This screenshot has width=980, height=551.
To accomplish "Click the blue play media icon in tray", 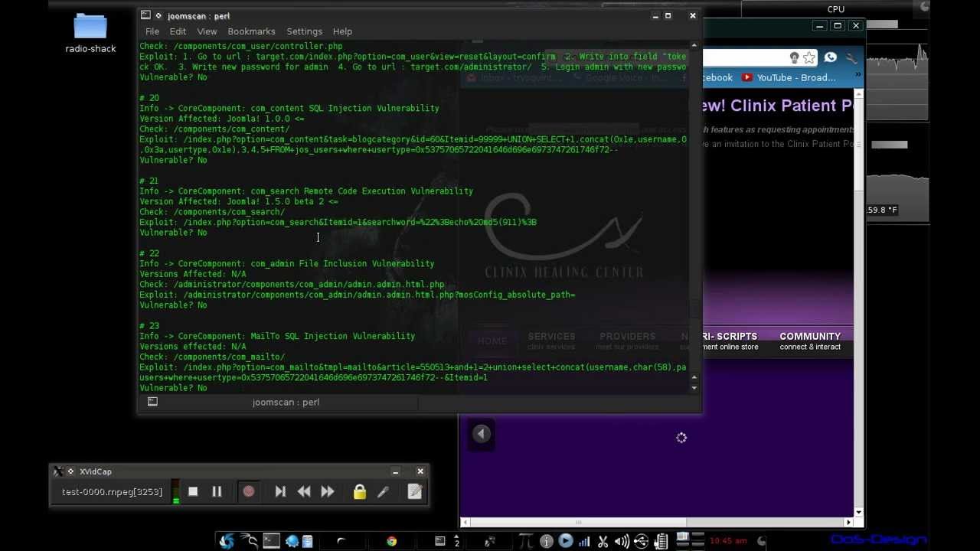I will 565,541.
